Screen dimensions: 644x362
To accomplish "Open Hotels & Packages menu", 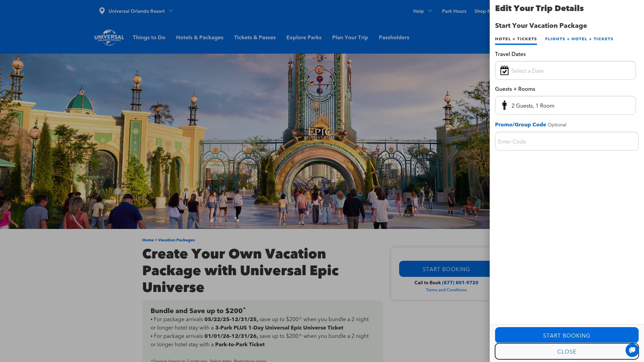I will point(200,38).
